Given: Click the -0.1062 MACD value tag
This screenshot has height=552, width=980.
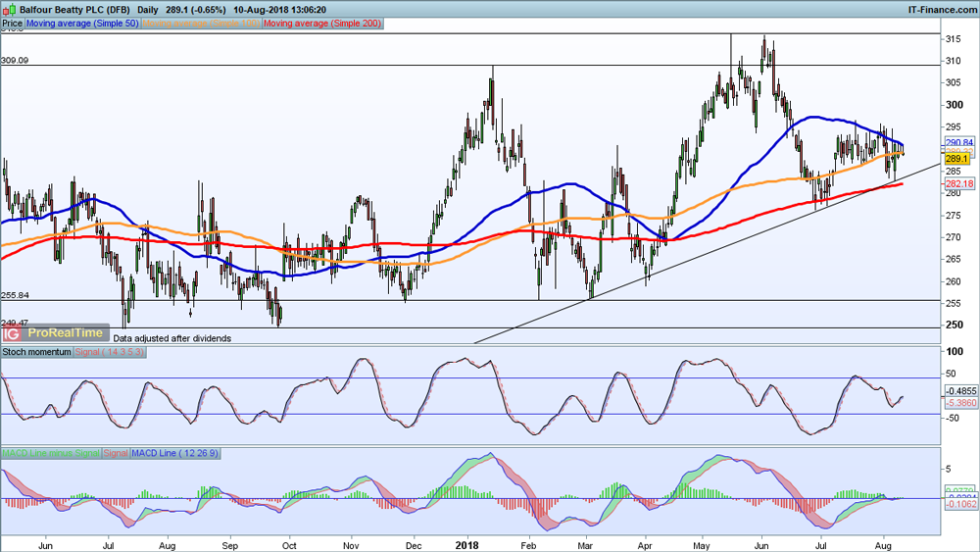Looking at the screenshot, I should tap(960, 503).
